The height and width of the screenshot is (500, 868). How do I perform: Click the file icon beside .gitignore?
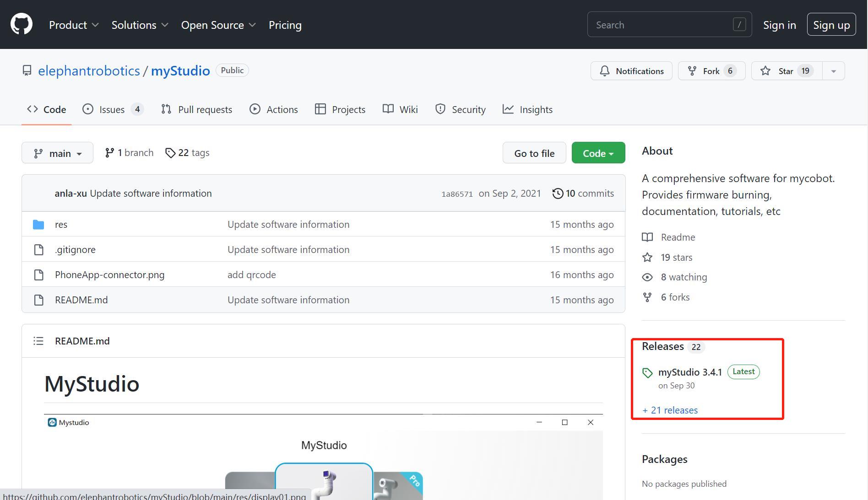tap(39, 250)
